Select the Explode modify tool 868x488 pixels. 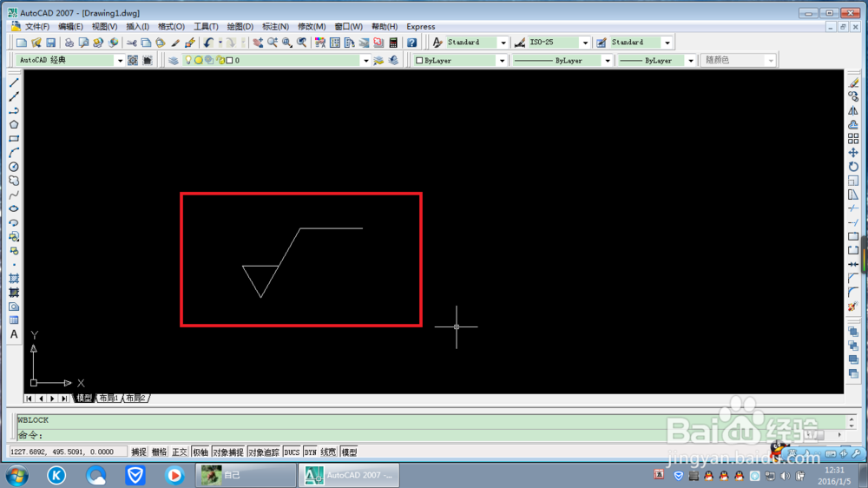(853, 307)
